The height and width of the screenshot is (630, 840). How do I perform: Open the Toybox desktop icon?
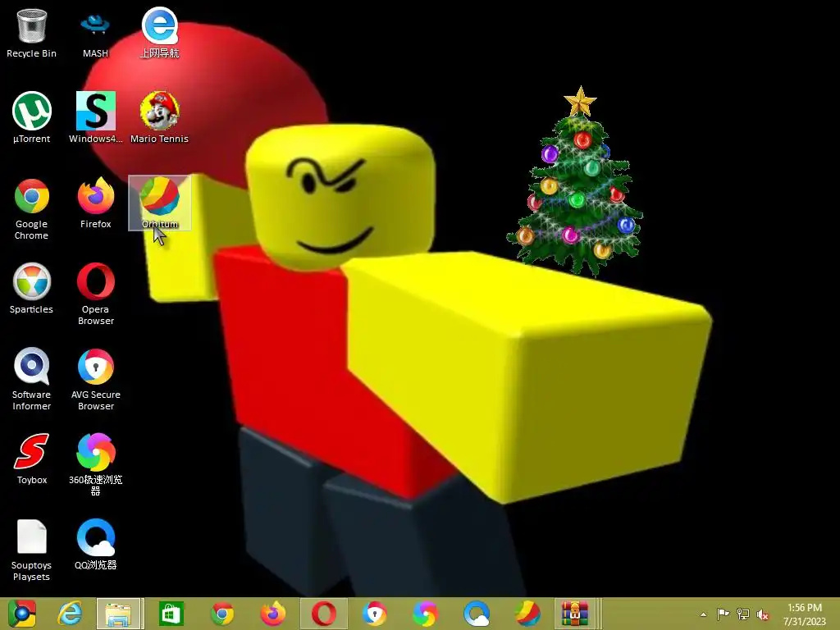point(32,459)
